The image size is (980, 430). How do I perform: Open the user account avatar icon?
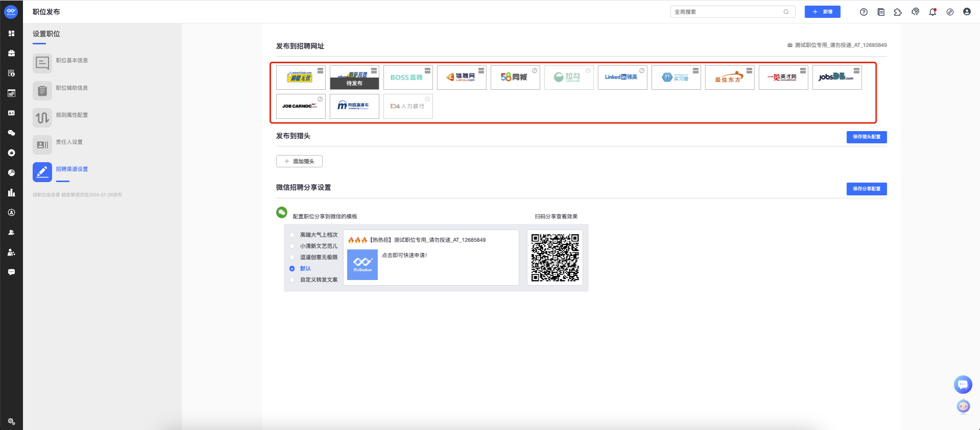click(967, 12)
